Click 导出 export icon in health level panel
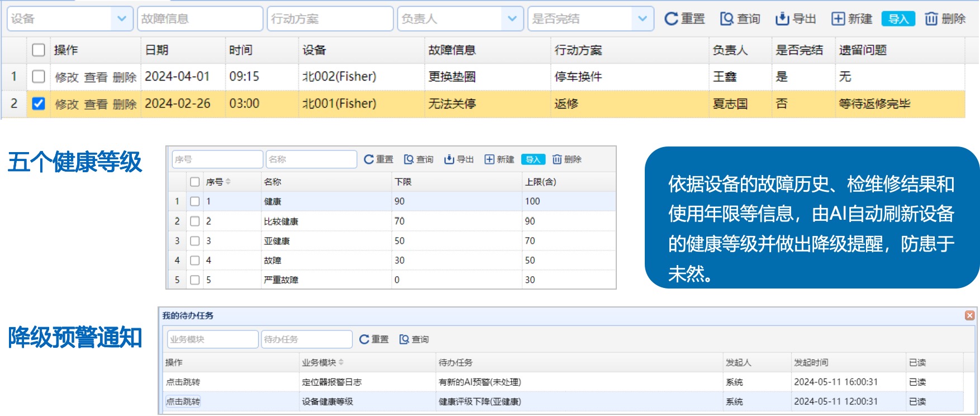The image size is (980, 416). pos(449,160)
